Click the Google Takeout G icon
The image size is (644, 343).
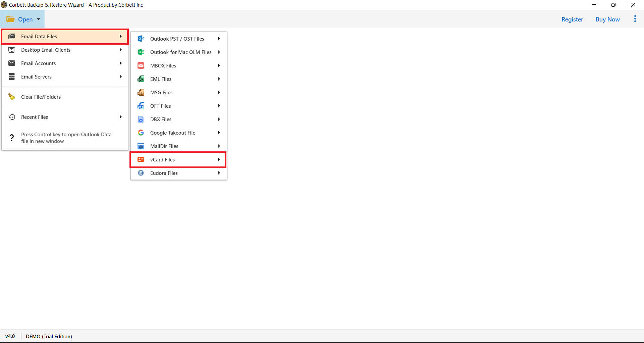(141, 133)
